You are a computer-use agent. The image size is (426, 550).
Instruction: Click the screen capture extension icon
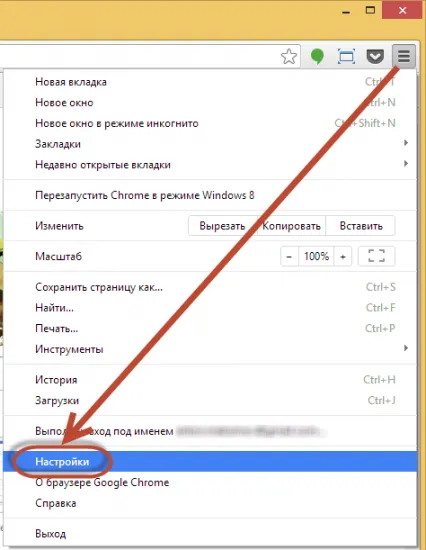tap(346, 56)
